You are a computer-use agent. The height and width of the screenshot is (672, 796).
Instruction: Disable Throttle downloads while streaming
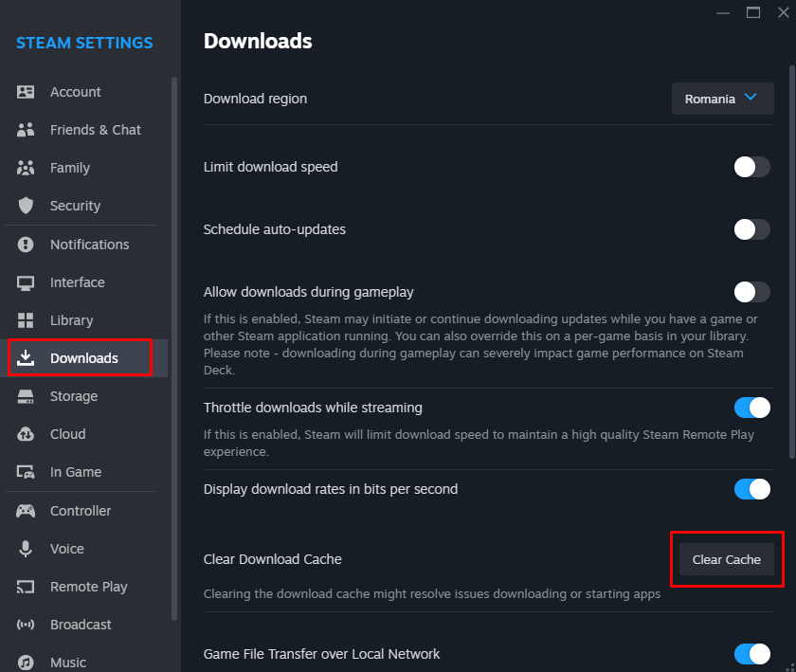point(751,408)
